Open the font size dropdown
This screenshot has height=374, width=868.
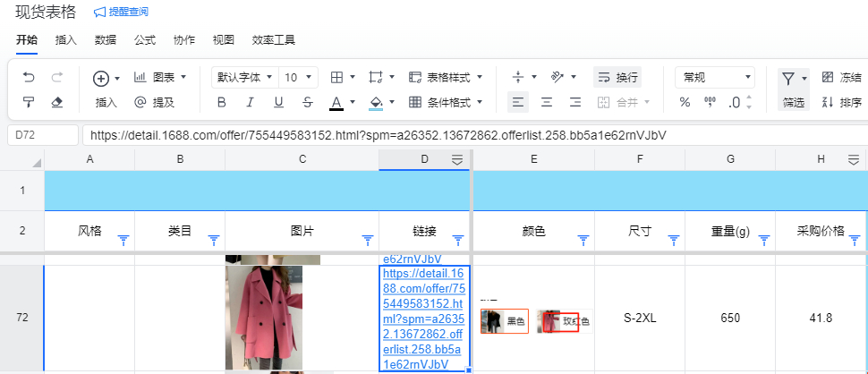point(298,78)
